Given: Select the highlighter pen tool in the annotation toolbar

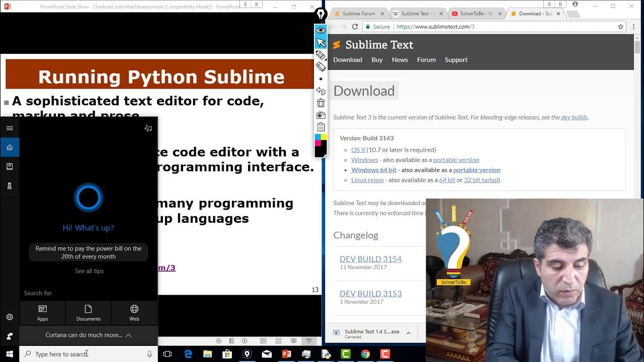Looking at the screenshot, I should click(320, 54).
